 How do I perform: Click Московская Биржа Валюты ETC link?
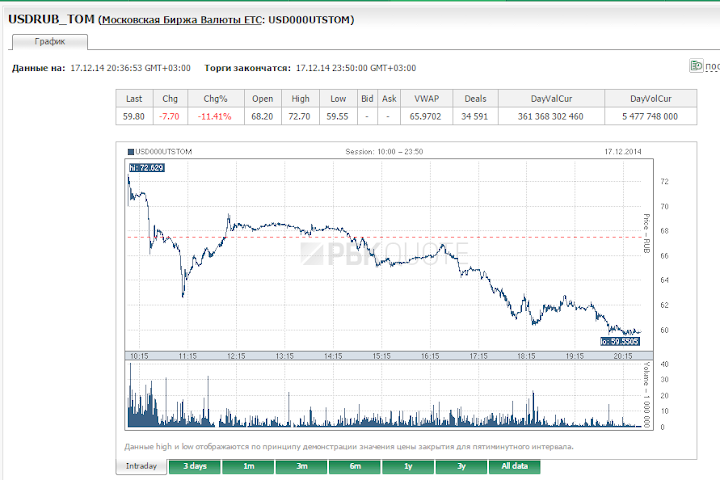(x=181, y=20)
